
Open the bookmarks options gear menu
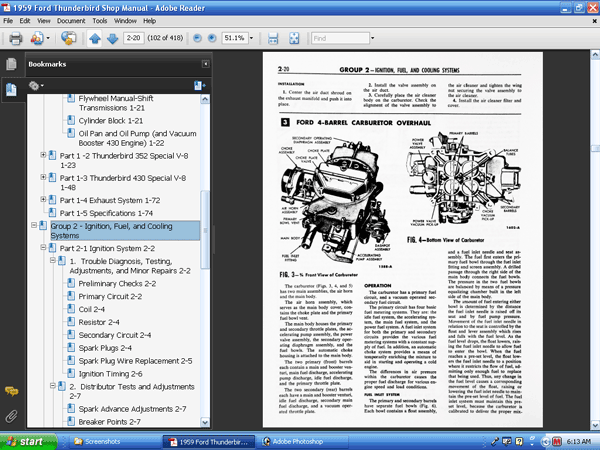tap(36, 86)
